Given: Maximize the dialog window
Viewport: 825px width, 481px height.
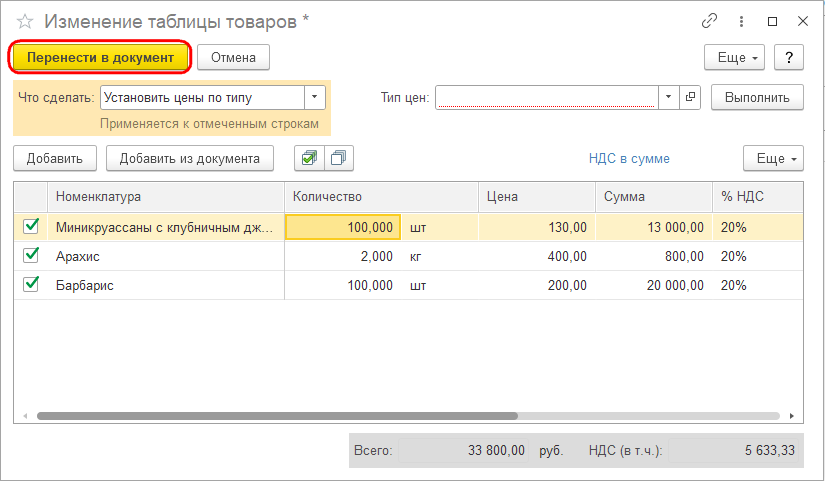Looking at the screenshot, I should pyautogui.click(x=772, y=21).
